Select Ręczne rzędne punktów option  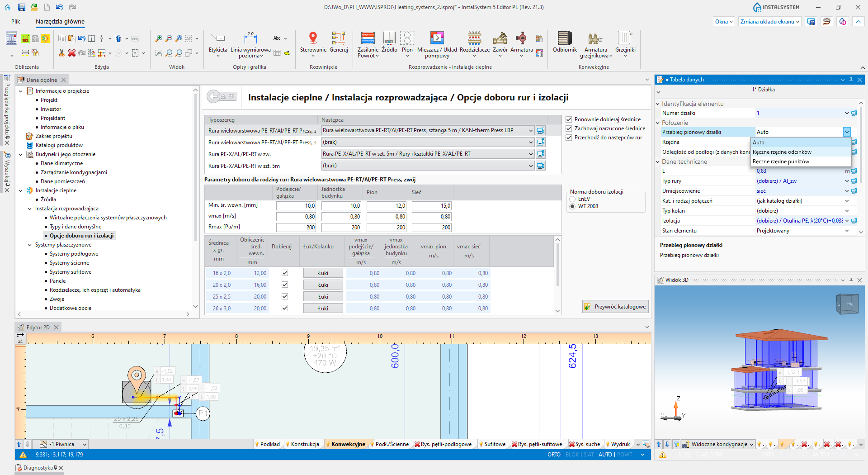click(801, 161)
